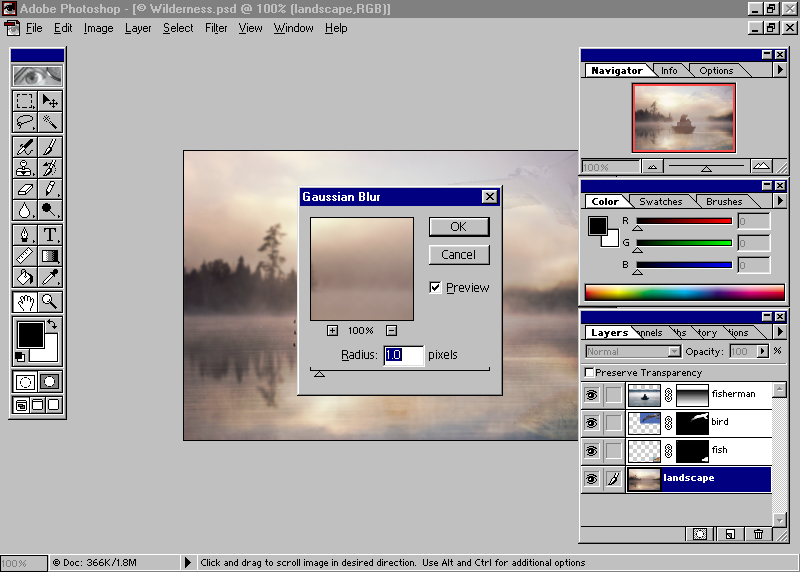
Task: Click Cancel in Gaussian Blur dialog
Action: 459,255
